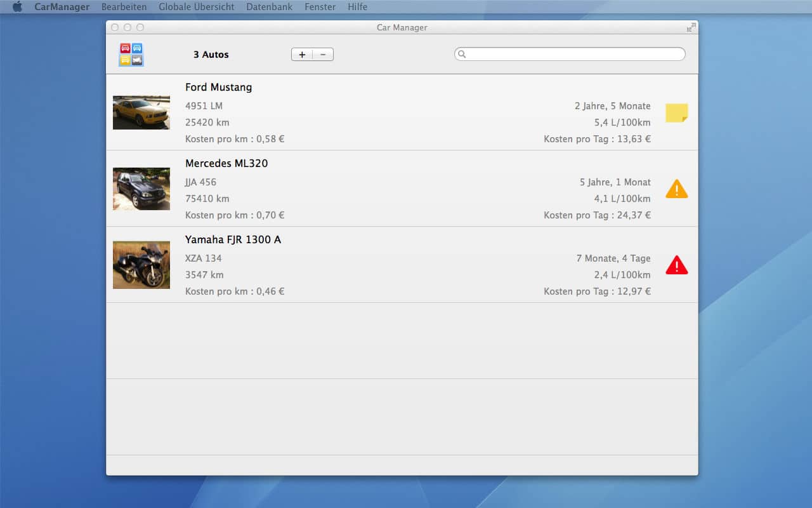
Task: Click mileage '25420 km'
Action: (207, 123)
